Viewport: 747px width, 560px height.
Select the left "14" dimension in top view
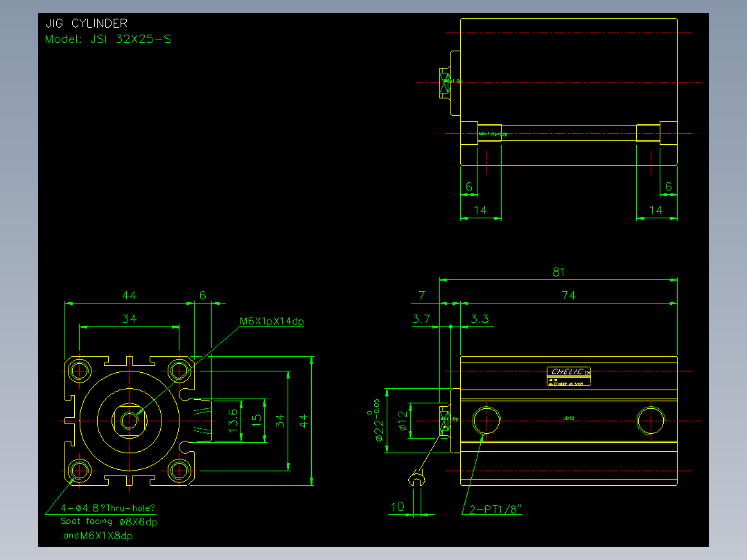(x=480, y=210)
